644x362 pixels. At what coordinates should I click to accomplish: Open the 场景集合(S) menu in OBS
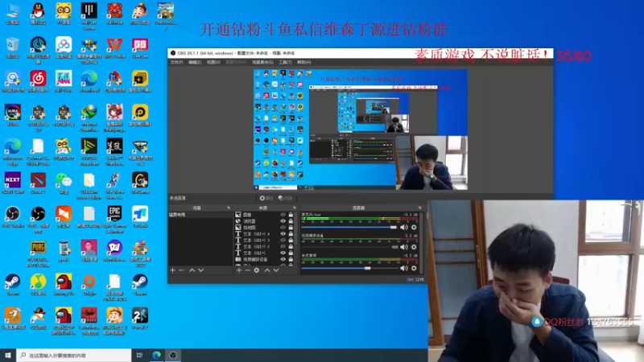[x=262, y=63]
